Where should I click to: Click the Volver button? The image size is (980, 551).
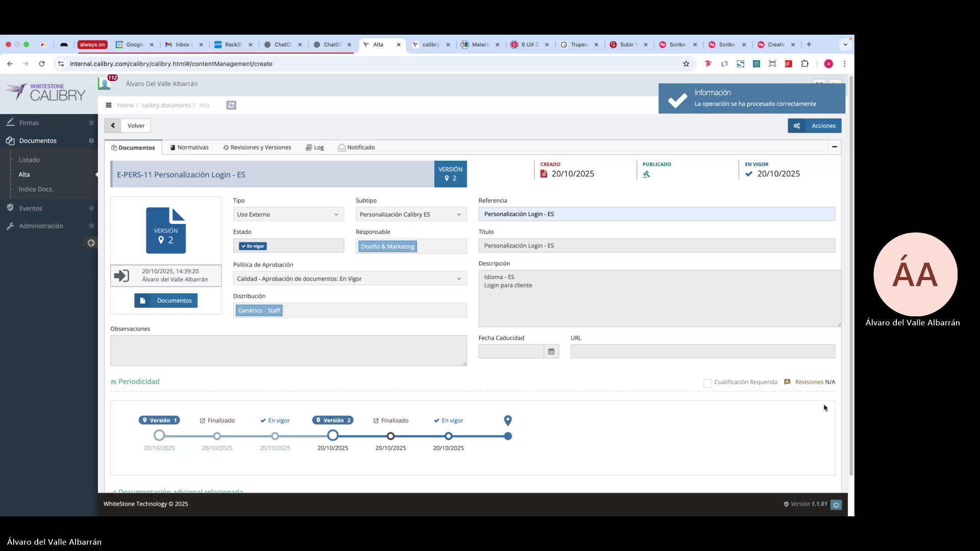coord(135,126)
